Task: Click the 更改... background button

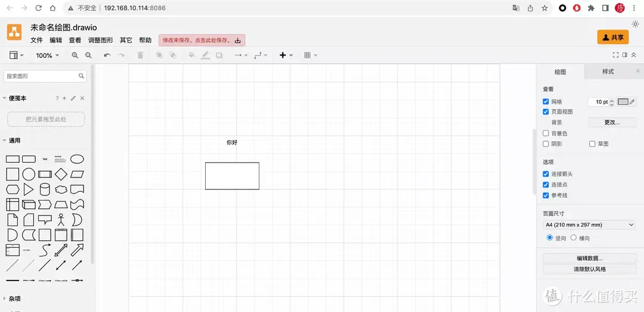Action: pyautogui.click(x=612, y=122)
